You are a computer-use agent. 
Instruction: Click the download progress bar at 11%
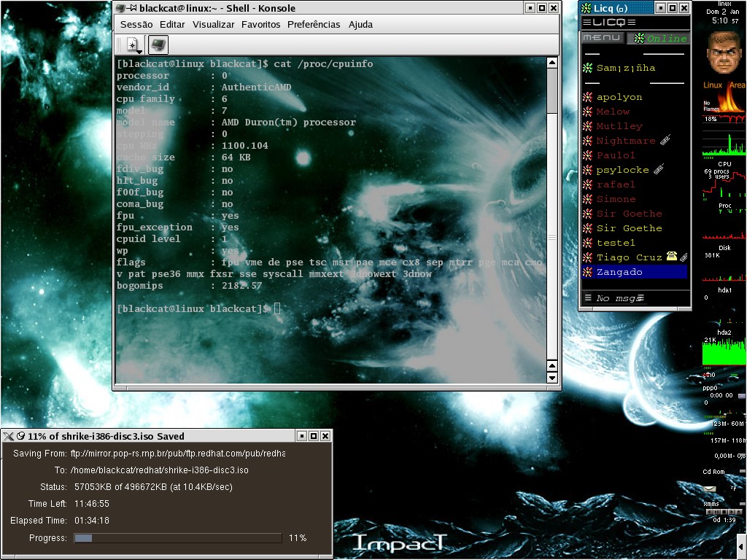tap(178, 538)
